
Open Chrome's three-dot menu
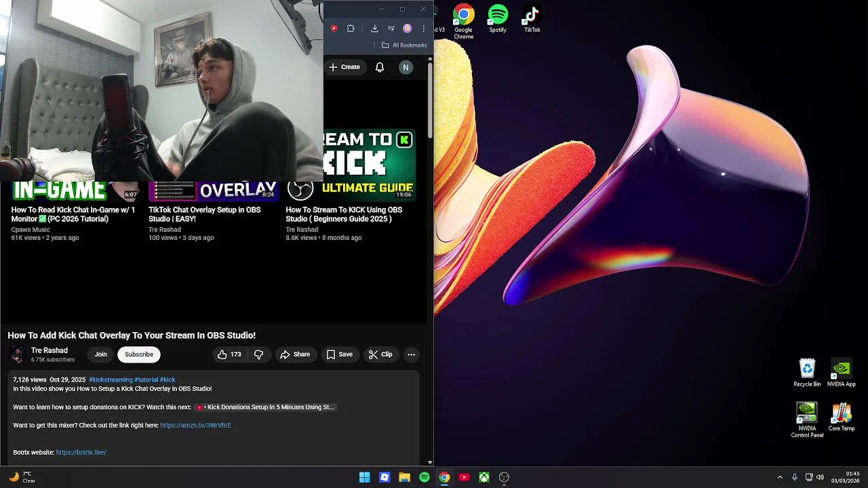(x=423, y=28)
